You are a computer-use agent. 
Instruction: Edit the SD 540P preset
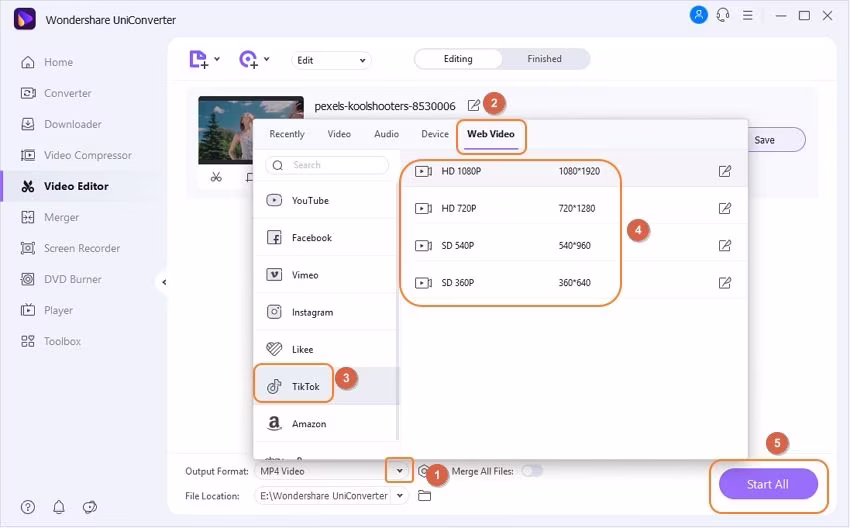(x=725, y=246)
